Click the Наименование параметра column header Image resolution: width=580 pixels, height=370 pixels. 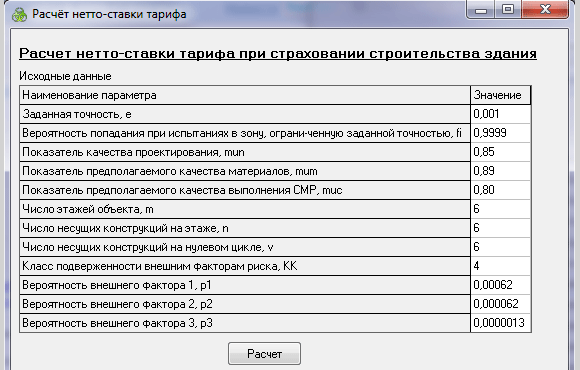[245, 95]
